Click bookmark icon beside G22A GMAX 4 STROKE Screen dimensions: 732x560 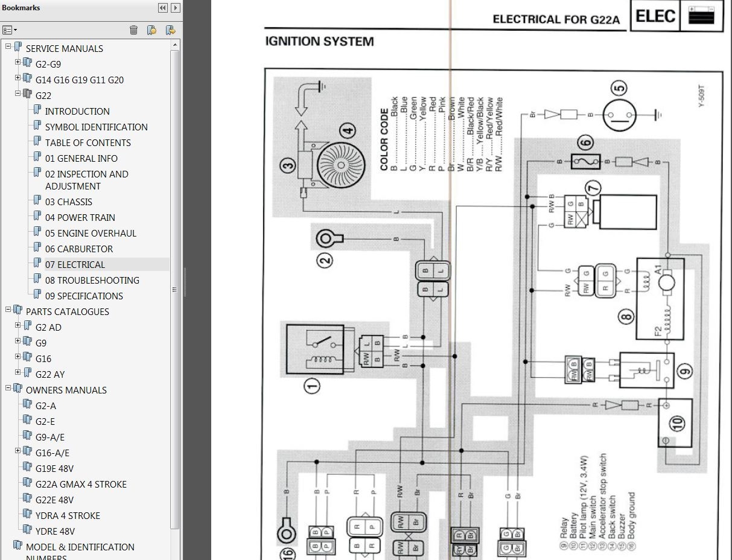28,483
